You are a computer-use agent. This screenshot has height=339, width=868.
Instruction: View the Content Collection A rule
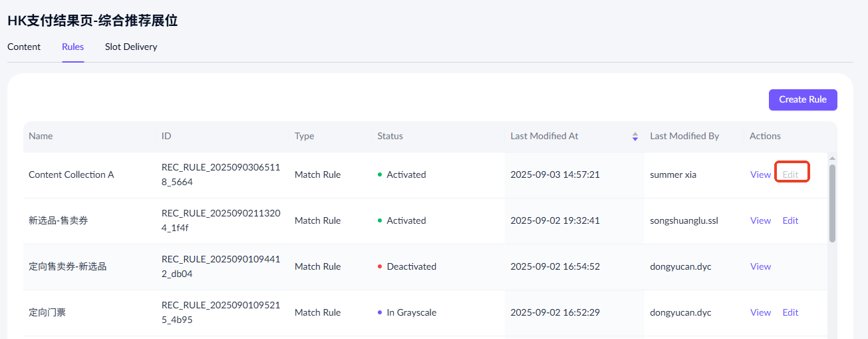pos(760,174)
